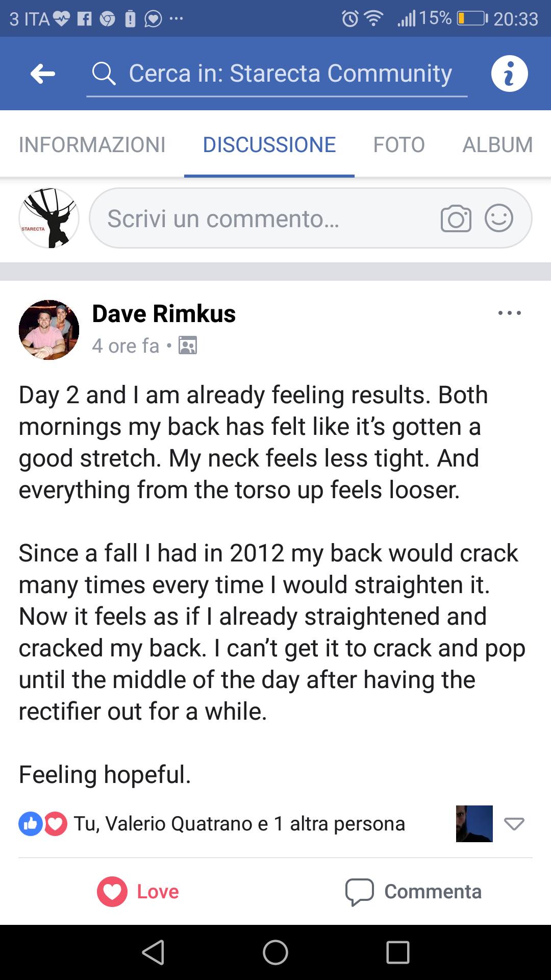This screenshot has height=980, width=551.
Task: Tap the search magnifier icon
Action: (x=104, y=74)
